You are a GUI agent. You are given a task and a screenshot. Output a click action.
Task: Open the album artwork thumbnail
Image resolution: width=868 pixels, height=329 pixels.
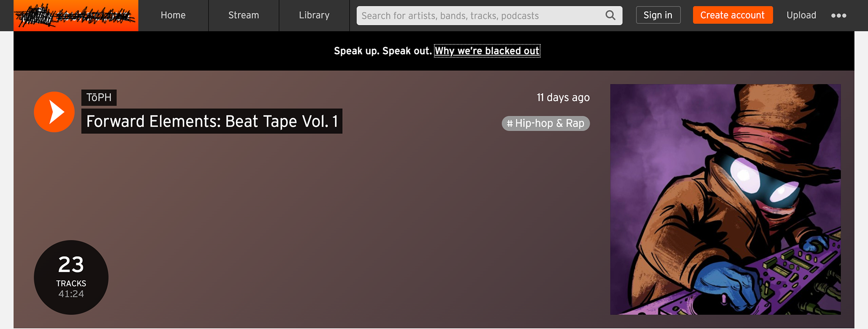[726, 199]
